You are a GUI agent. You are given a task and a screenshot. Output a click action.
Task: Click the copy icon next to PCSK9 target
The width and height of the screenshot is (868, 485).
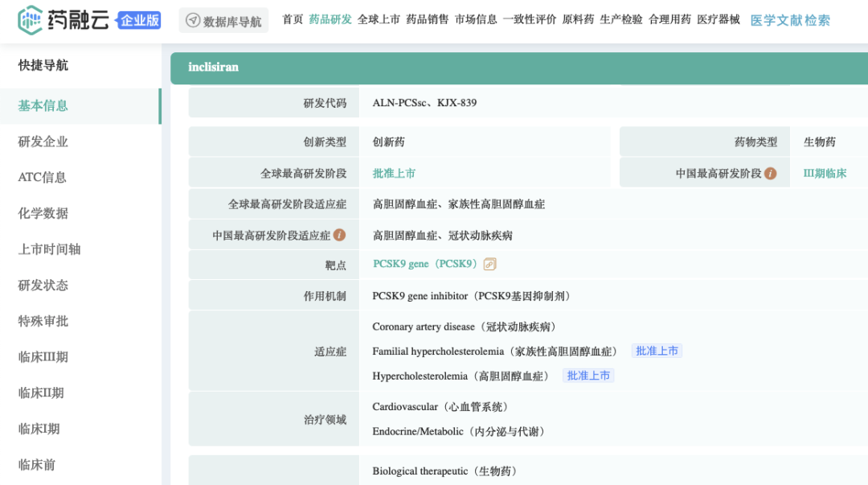tap(489, 264)
